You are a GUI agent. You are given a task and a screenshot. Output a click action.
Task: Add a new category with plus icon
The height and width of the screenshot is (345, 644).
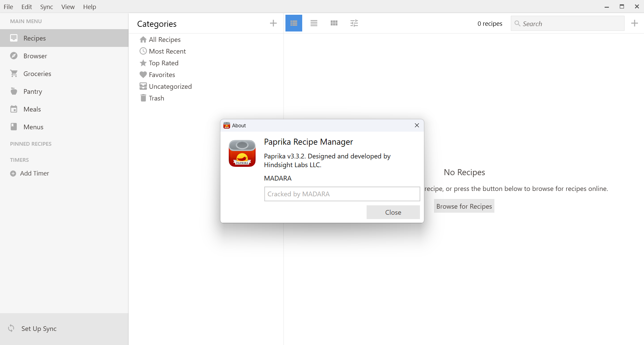click(x=273, y=23)
